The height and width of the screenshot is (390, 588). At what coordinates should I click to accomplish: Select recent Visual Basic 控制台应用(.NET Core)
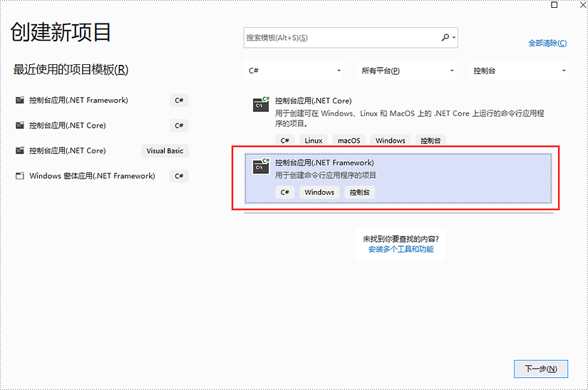101,150
